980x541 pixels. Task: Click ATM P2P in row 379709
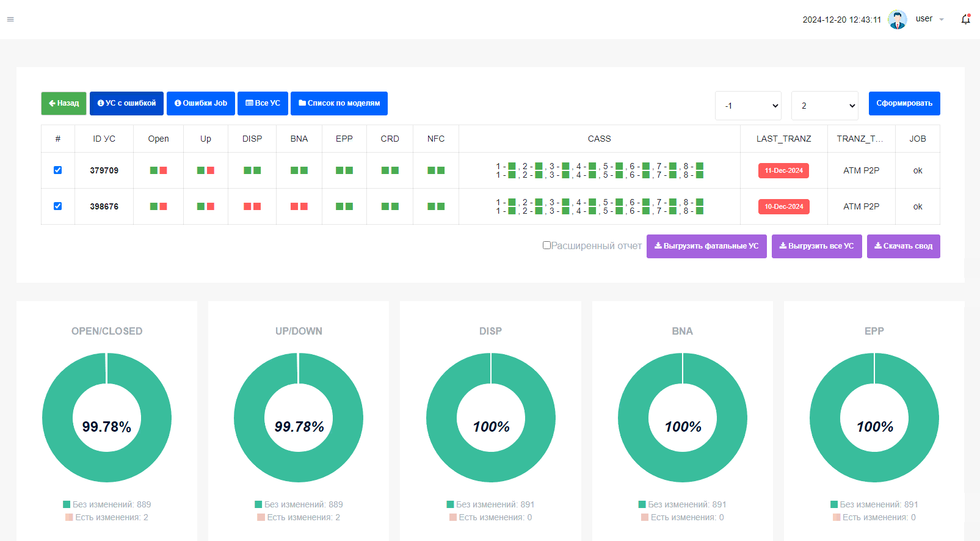(x=862, y=170)
